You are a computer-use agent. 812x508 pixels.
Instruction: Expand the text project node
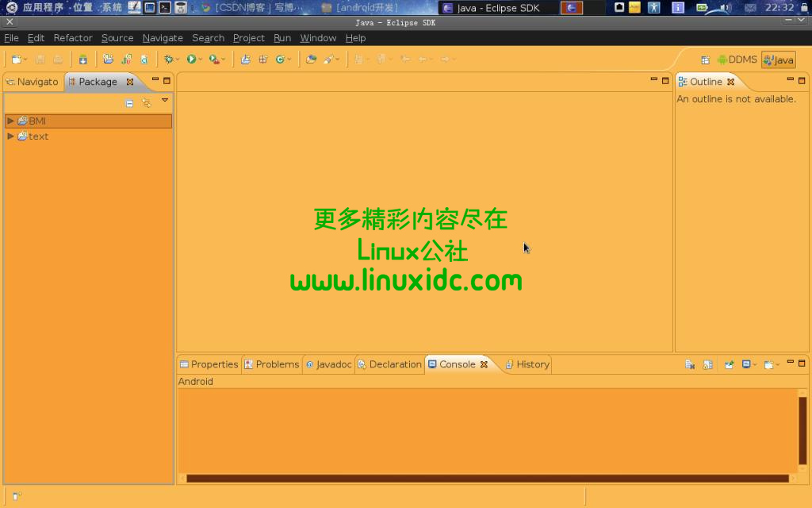(10, 136)
